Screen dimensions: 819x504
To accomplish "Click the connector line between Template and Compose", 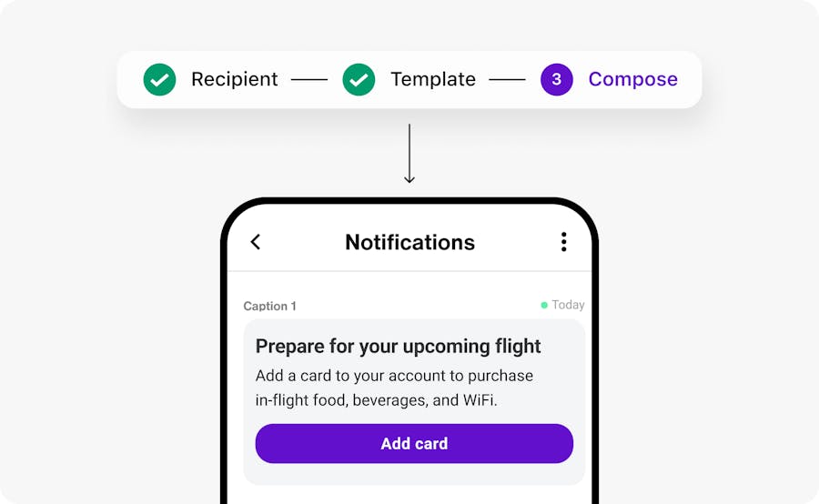I will 507,79.
